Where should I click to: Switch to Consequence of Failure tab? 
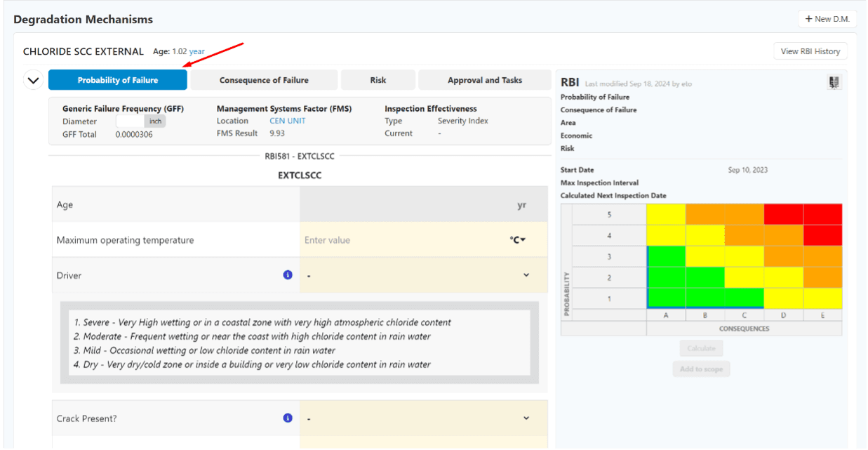(264, 80)
